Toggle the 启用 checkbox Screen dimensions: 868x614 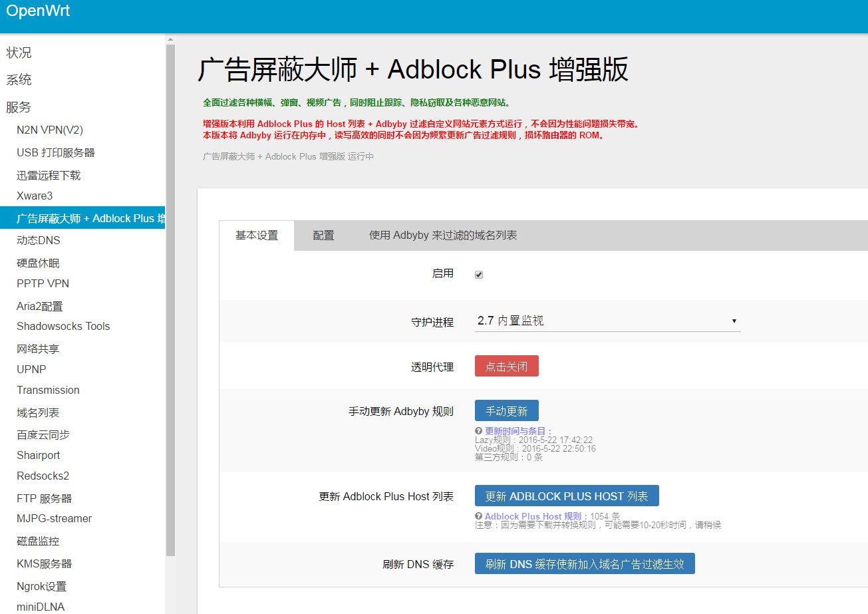(479, 275)
